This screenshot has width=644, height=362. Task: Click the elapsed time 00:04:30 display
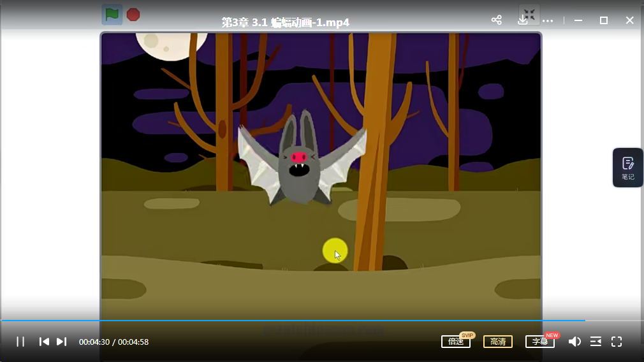click(x=94, y=342)
